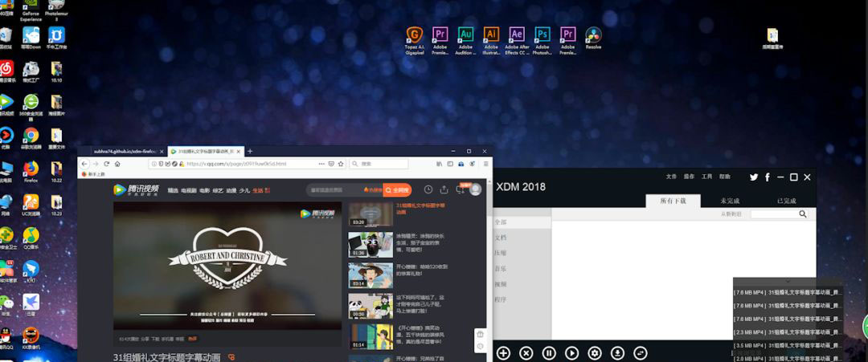
Task: Open the 帮助 menu in XDM
Action: tap(725, 177)
